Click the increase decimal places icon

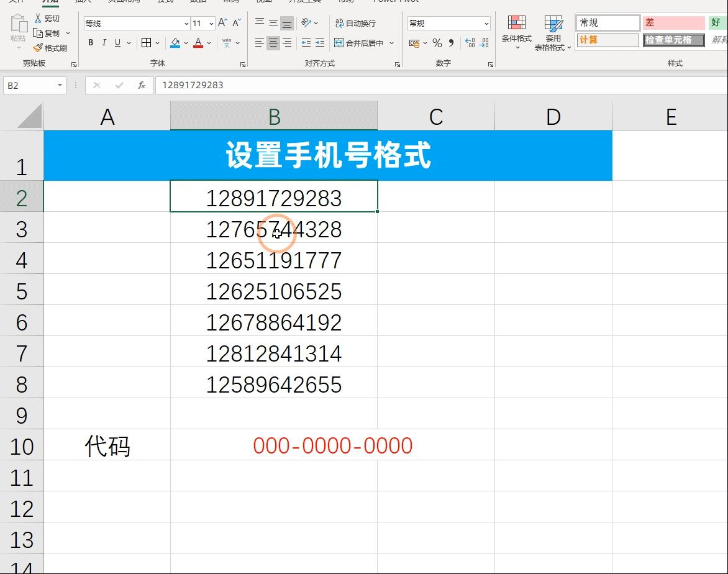471,43
